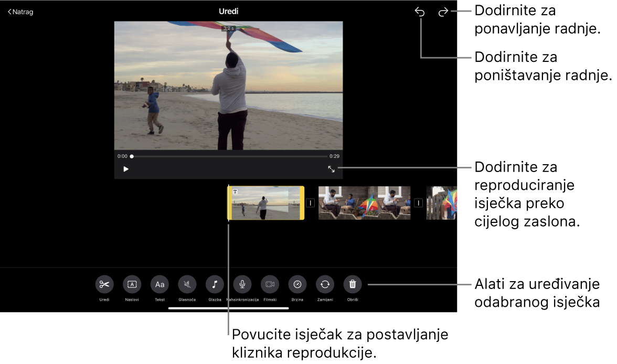Image resolution: width=617 pixels, height=364 pixels.
Task: Open the Brzina speed control
Action: click(297, 284)
